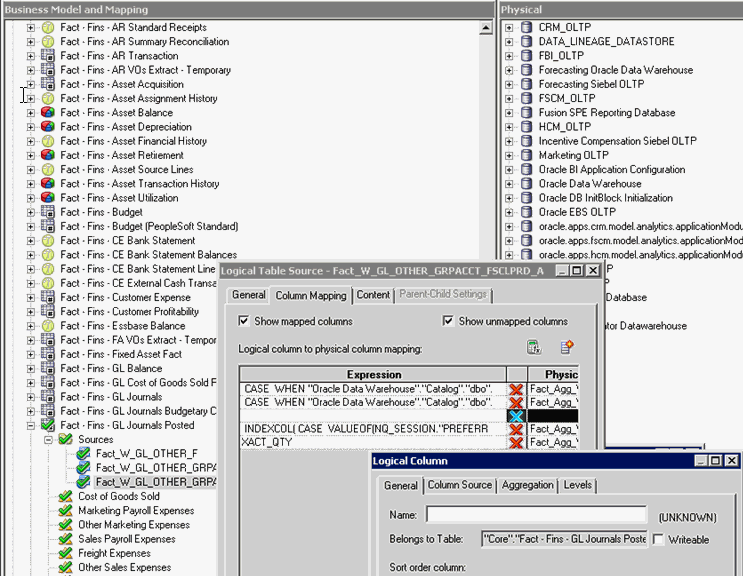Screen dimensions: 743x576
Task: Click the Fact - Fins - GL Journals Posted checked icon
Action: point(47,425)
